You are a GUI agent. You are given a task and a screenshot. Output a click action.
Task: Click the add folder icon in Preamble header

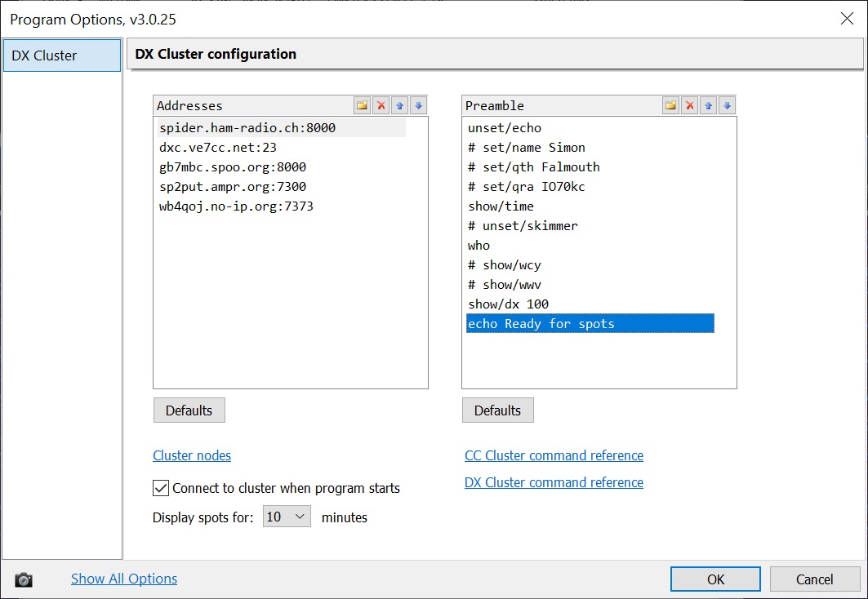(671, 105)
